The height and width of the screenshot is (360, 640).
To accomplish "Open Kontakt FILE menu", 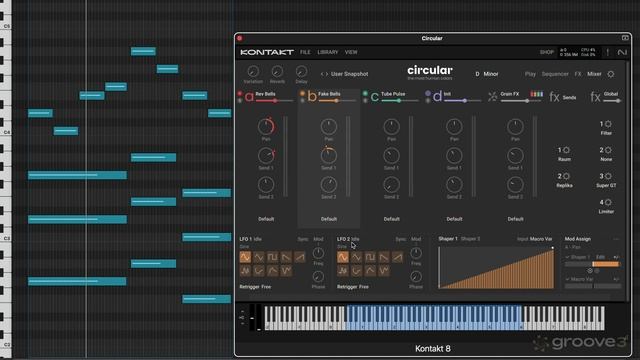I will (x=305, y=52).
